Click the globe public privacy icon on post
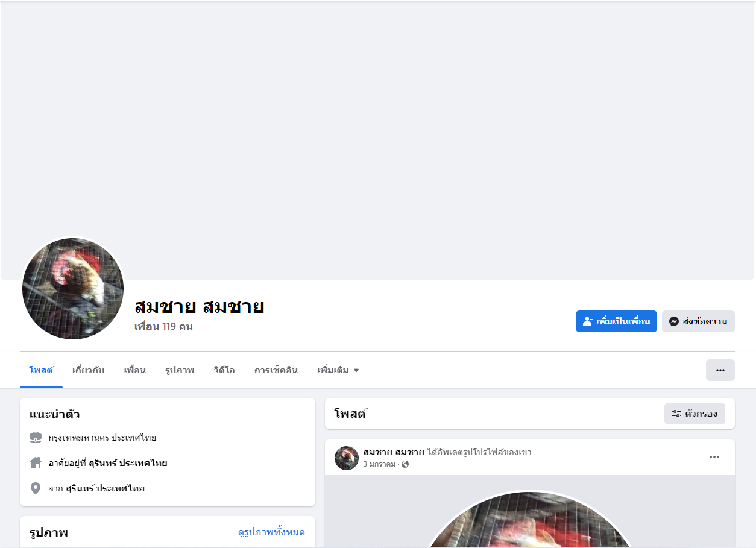 [x=405, y=464]
